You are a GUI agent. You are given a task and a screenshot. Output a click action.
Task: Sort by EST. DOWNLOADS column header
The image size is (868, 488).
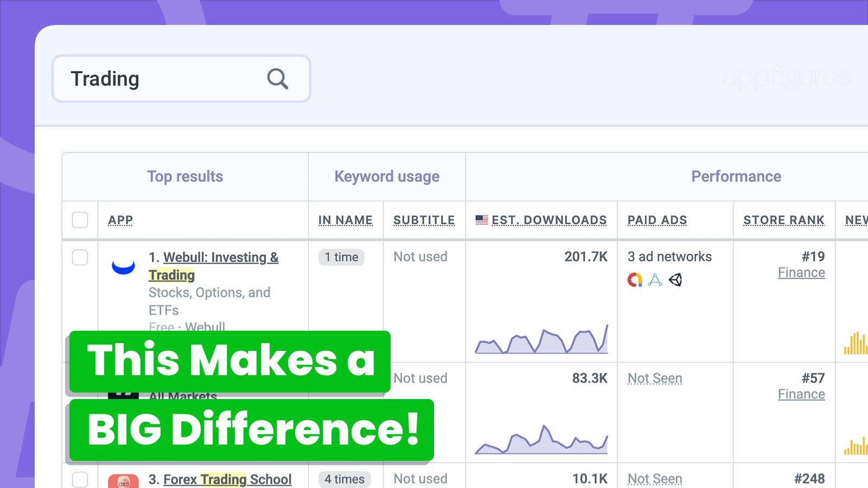[x=549, y=220]
